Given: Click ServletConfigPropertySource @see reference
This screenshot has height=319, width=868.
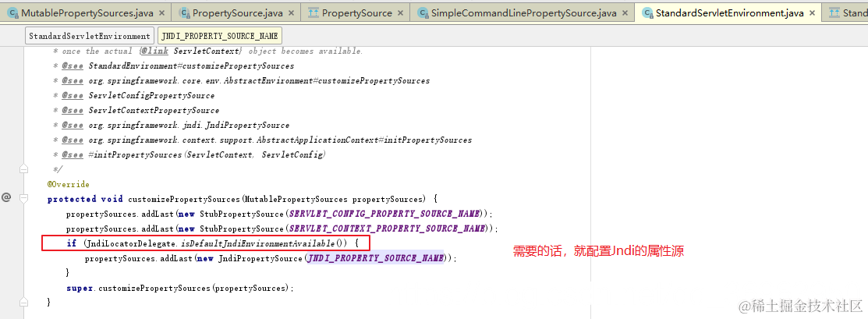Looking at the screenshot, I should point(151,96).
